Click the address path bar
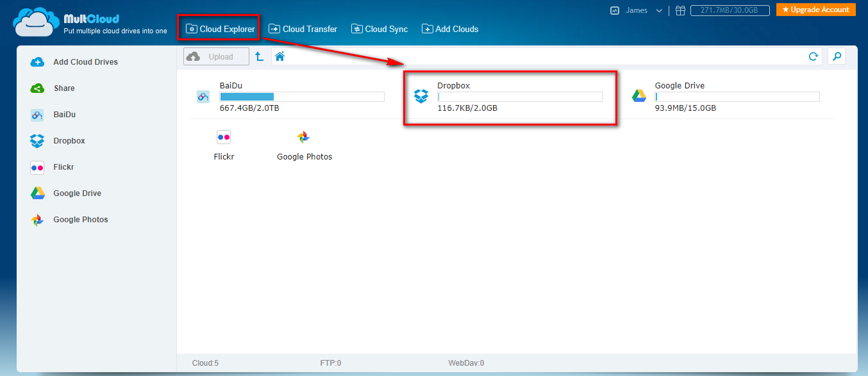 (547, 56)
